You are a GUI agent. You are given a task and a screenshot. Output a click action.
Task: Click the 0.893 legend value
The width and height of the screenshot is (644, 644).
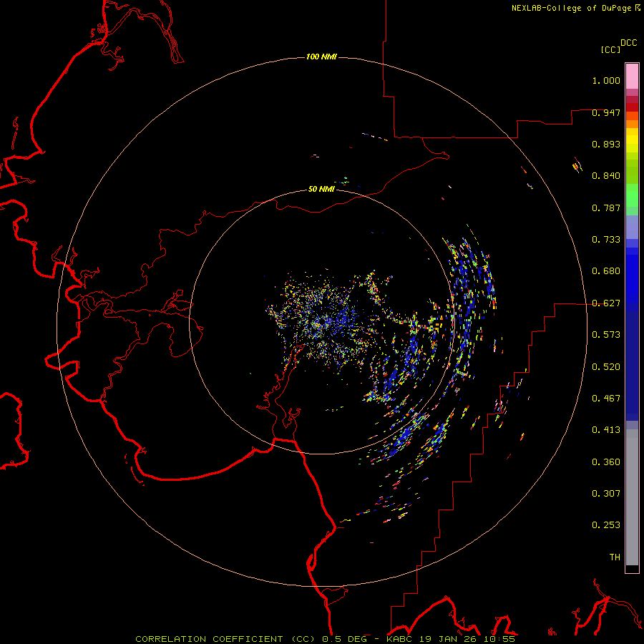click(x=606, y=144)
